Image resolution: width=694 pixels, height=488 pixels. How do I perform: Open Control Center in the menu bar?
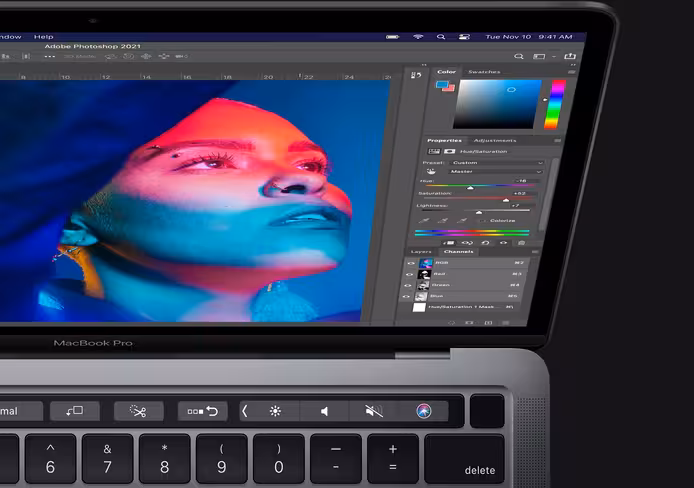(464, 37)
